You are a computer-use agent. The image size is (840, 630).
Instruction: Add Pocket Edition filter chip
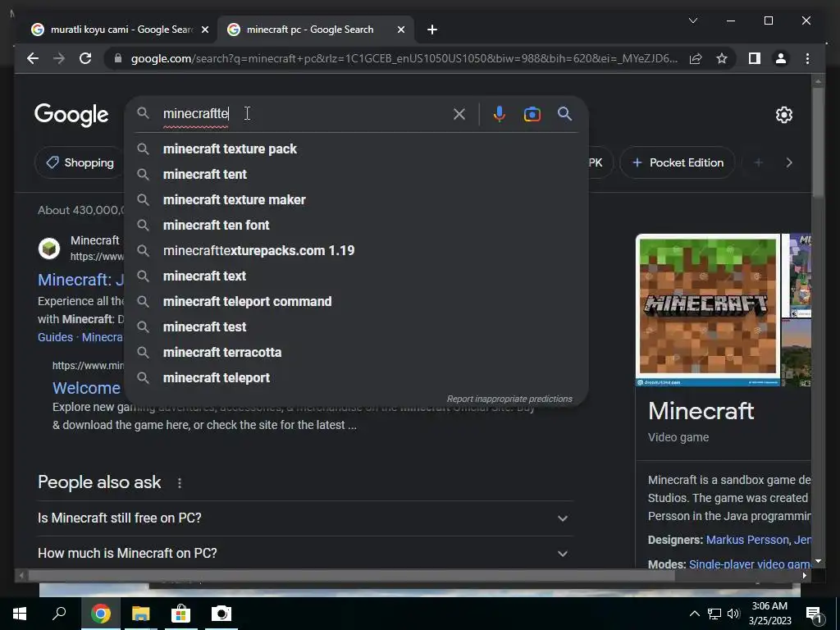(x=677, y=163)
